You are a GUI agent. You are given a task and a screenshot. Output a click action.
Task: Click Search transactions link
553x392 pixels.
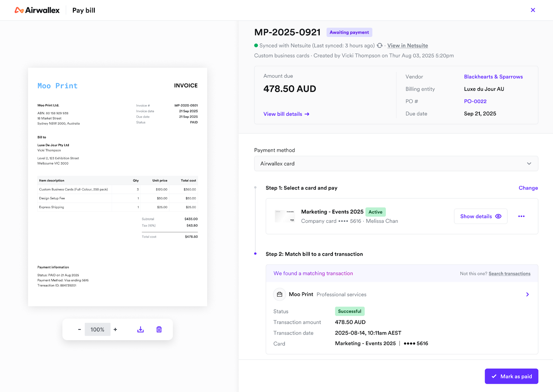click(x=509, y=274)
